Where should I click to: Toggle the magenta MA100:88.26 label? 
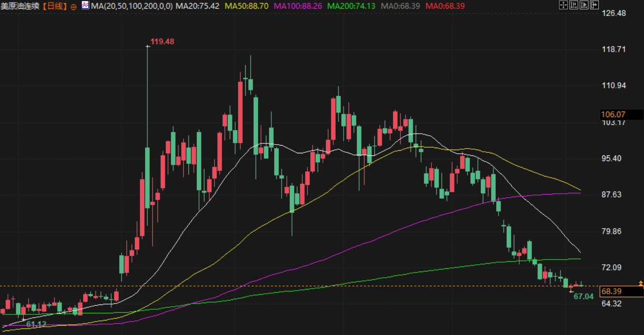(297, 6)
